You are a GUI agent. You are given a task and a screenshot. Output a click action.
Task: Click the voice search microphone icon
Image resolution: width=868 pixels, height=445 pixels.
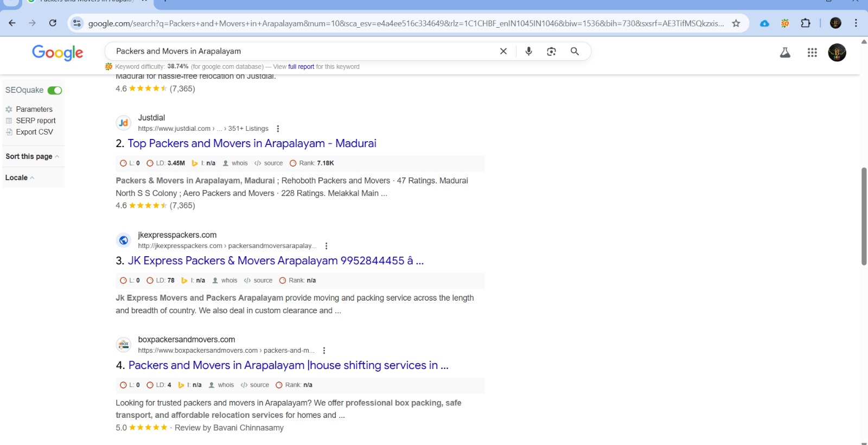(x=528, y=51)
